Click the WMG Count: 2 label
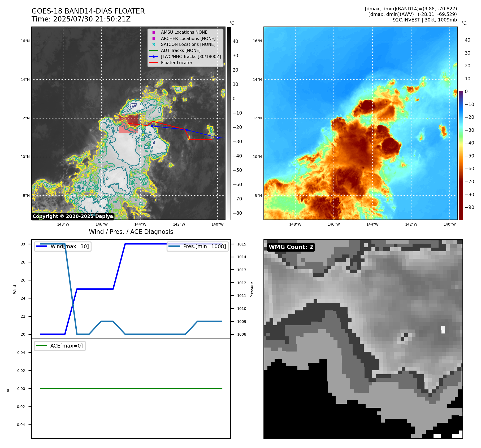The width and height of the screenshot is (481, 448). (291, 247)
